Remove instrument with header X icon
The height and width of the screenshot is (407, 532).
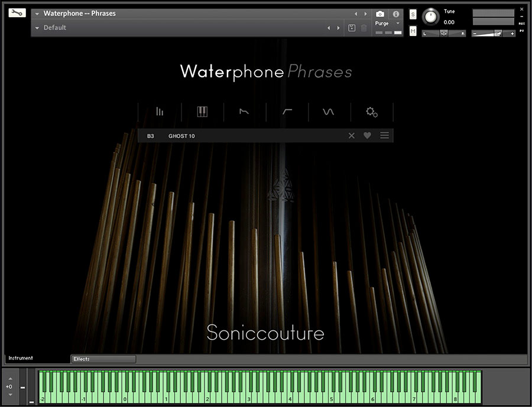click(522, 9)
